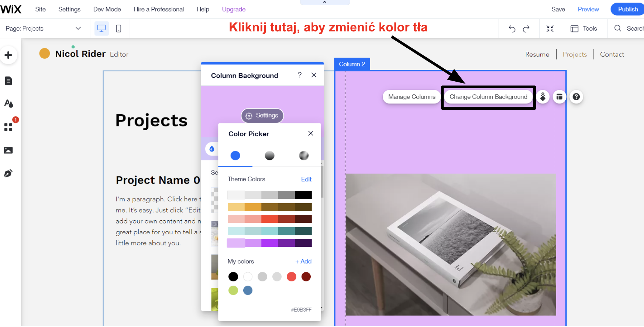Open the Tools panel in toolbar

pyautogui.click(x=584, y=28)
